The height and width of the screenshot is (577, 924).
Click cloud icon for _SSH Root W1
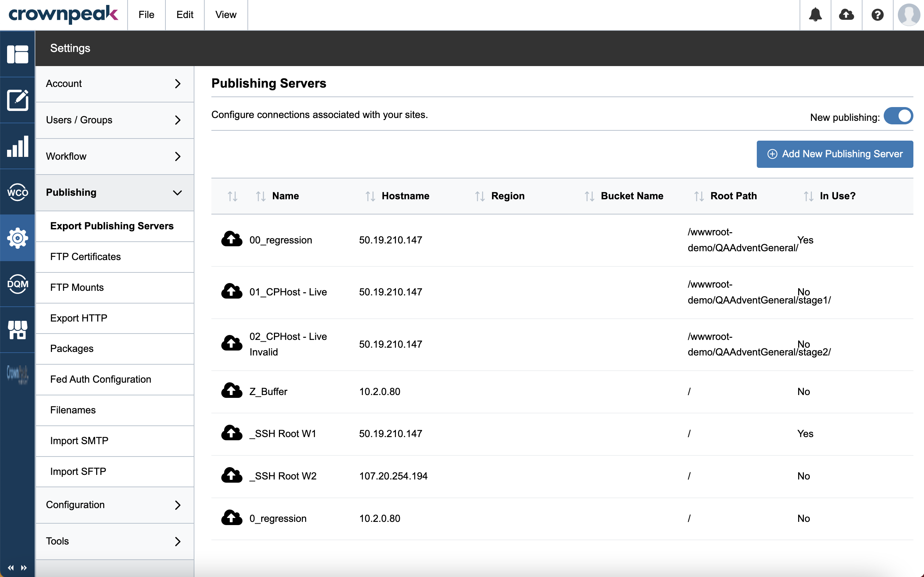(x=232, y=433)
